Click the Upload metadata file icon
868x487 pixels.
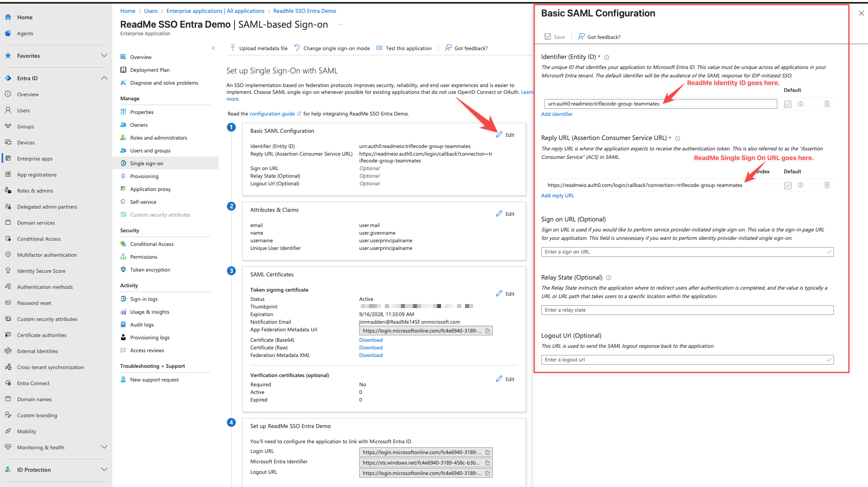click(x=233, y=48)
